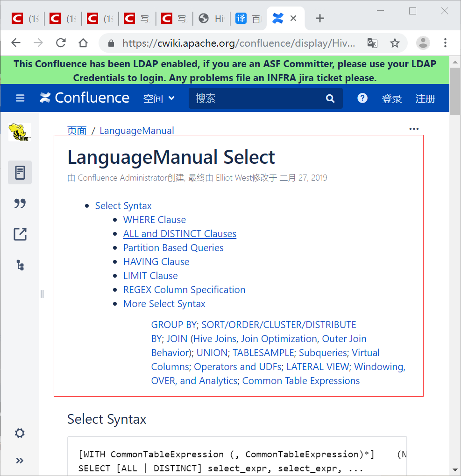Open the TABLESAMPLE link

click(x=263, y=352)
